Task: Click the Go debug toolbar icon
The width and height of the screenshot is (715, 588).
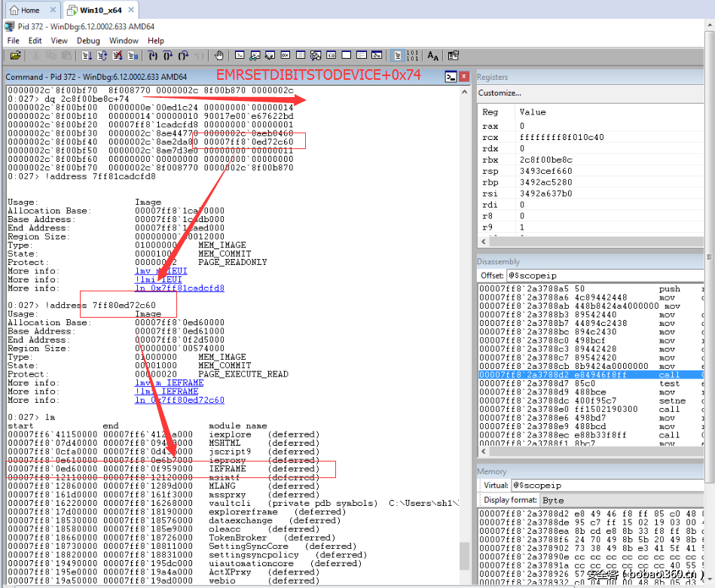Action: 87,55
